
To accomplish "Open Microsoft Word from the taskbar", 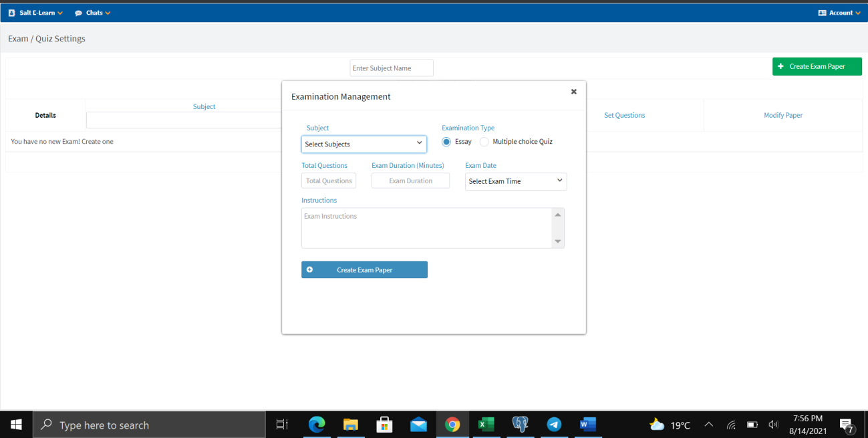I will click(587, 424).
